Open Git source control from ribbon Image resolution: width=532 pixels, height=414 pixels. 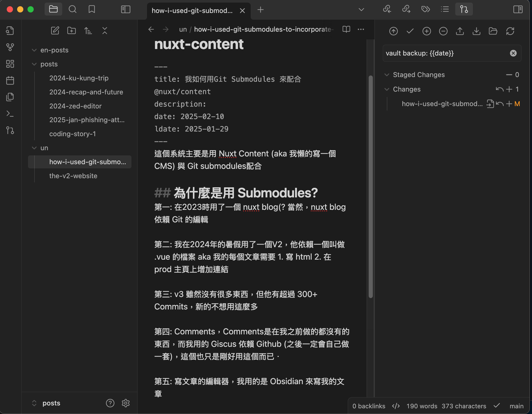10,130
